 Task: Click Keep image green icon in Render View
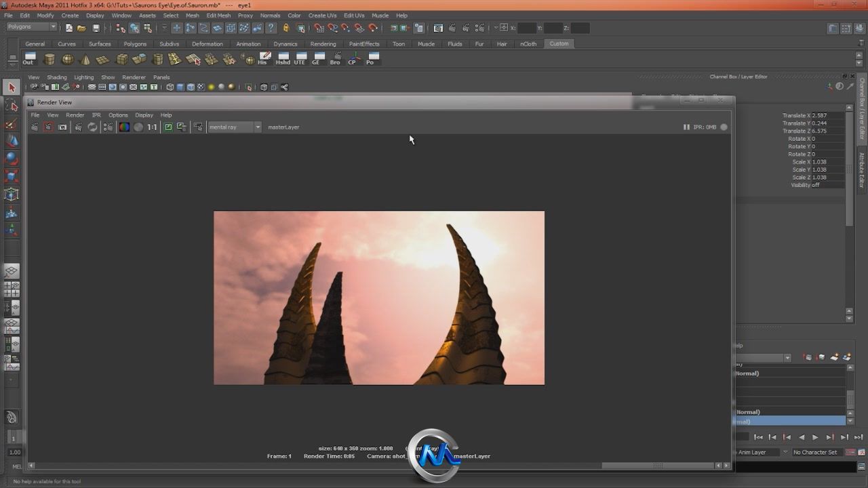[168, 127]
